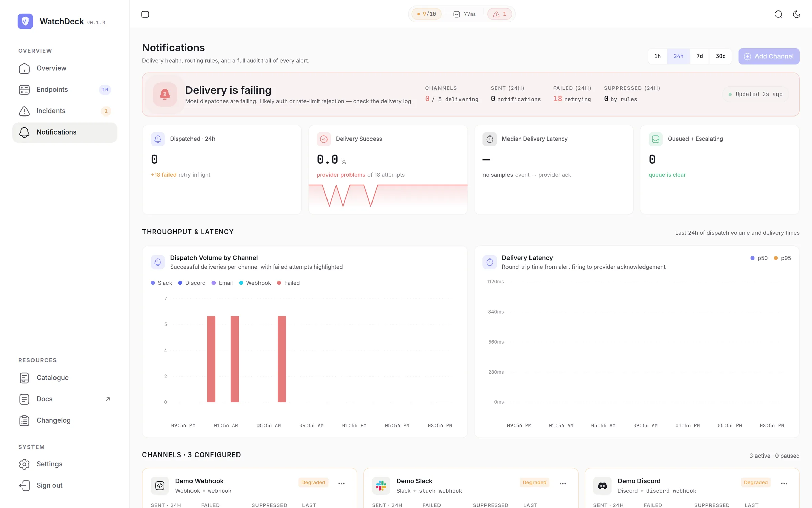The height and width of the screenshot is (508, 812).
Task: Toggle Slack series in legend
Action: 161,283
